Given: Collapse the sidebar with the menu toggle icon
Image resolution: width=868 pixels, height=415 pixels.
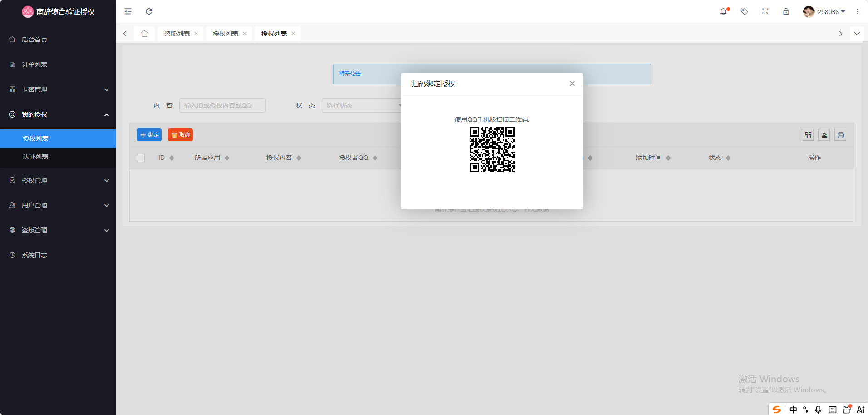Looking at the screenshot, I should pyautogui.click(x=128, y=11).
